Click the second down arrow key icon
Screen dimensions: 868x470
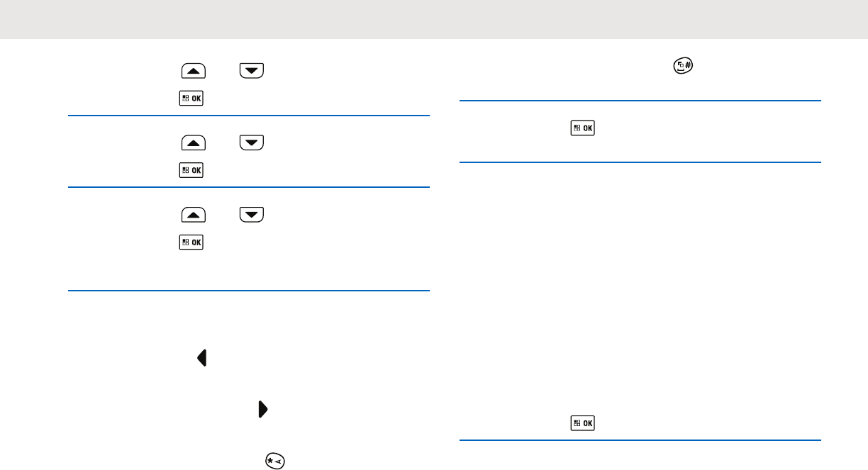pos(251,142)
